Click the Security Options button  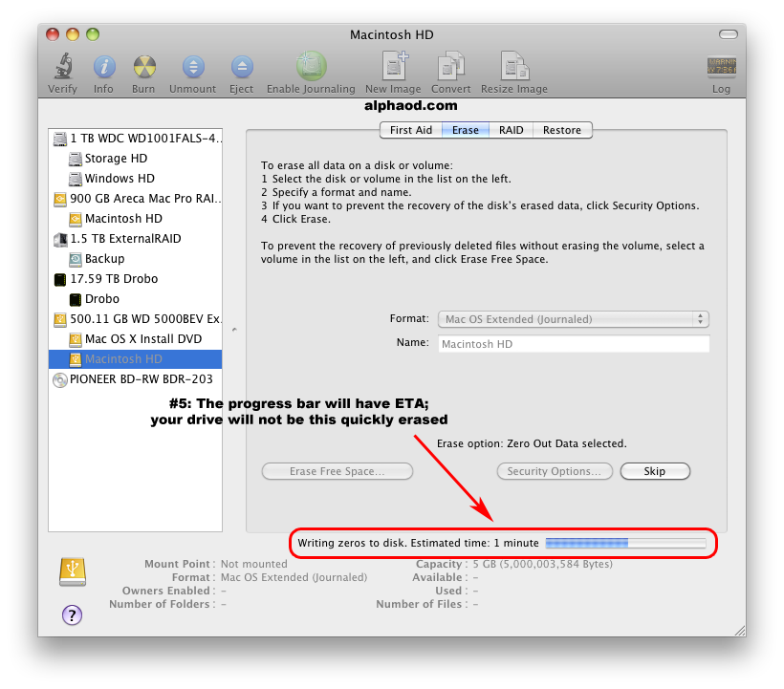coord(555,471)
